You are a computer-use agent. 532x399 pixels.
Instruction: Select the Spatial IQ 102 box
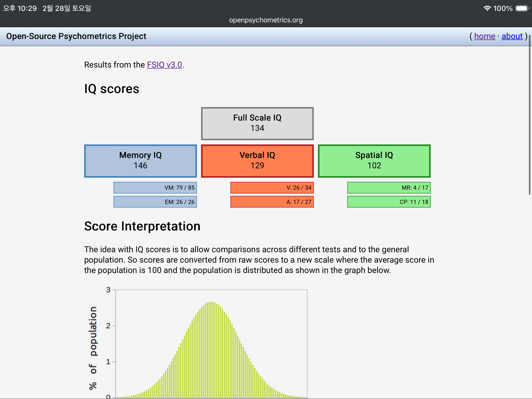[x=374, y=161]
